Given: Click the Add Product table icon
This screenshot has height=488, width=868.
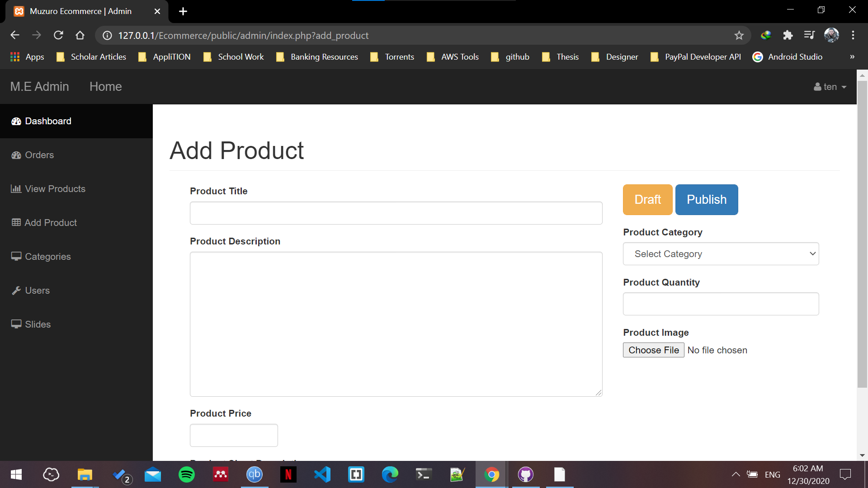Looking at the screenshot, I should coord(16,222).
